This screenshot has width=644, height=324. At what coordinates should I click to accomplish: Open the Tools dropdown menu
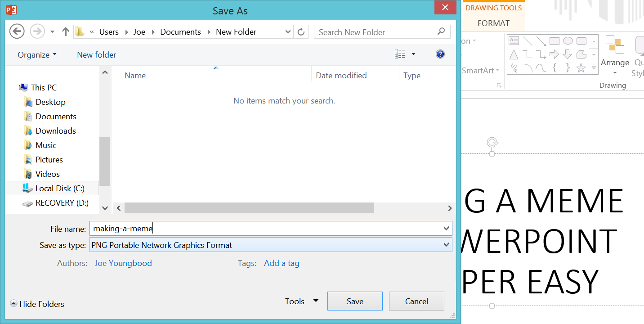[302, 301]
